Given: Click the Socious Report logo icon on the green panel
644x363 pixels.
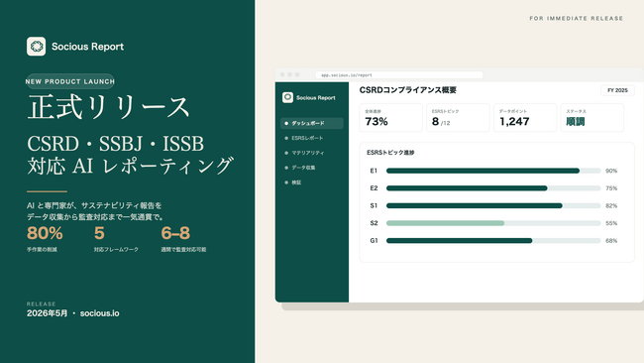Looking at the screenshot, I should 36,47.
